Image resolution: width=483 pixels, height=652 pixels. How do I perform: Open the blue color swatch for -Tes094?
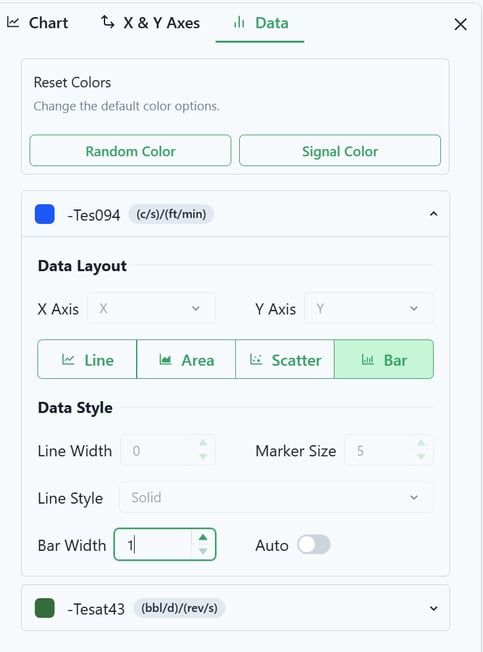coord(44,214)
